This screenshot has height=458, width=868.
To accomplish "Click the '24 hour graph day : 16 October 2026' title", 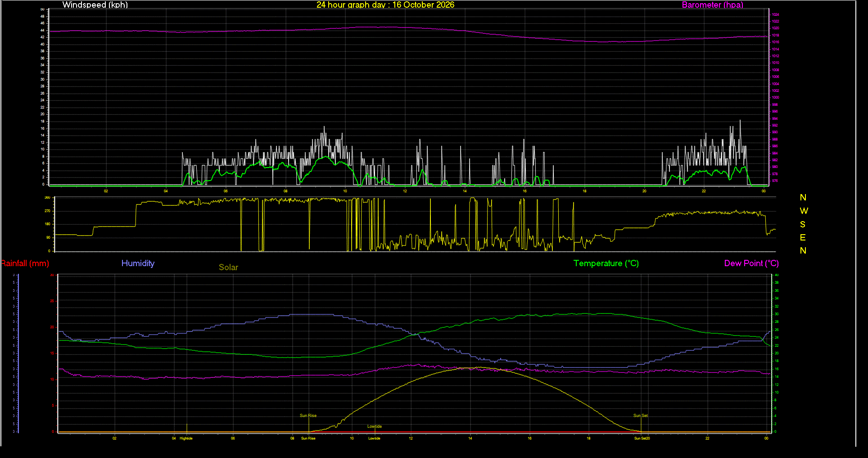I will [x=385, y=5].
